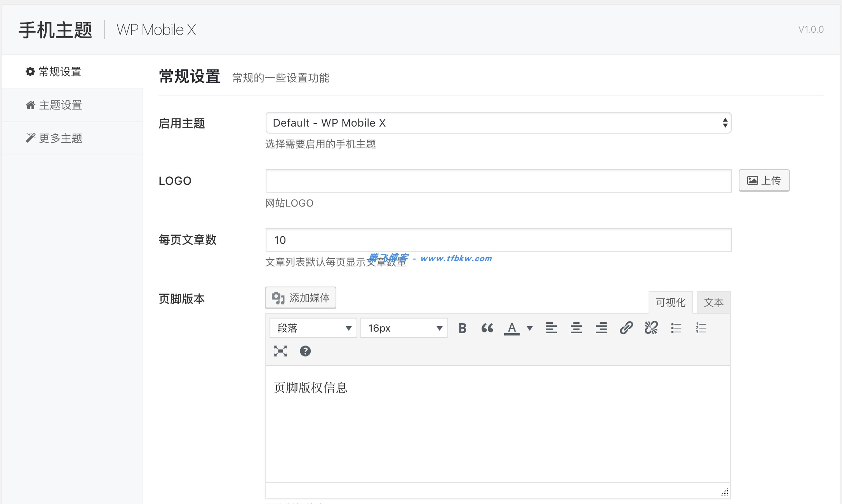
Task: Remove link using broken chain icon
Action: click(x=651, y=328)
